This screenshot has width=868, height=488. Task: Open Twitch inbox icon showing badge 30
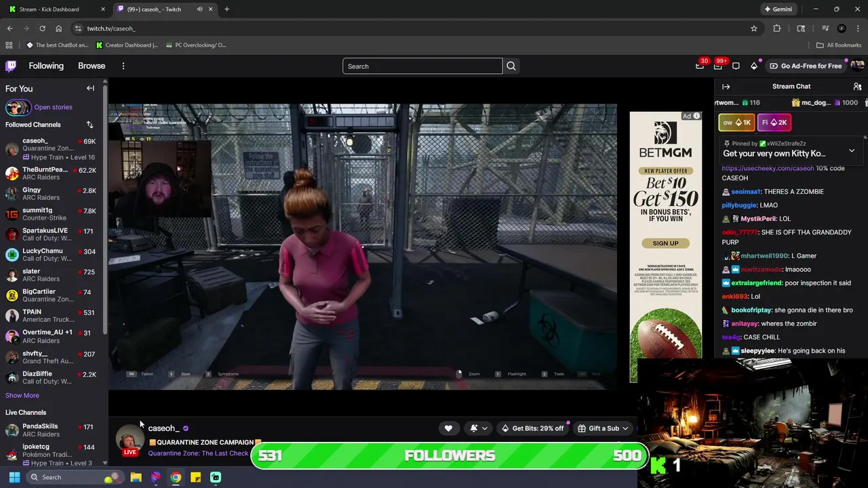click(700, 66)
